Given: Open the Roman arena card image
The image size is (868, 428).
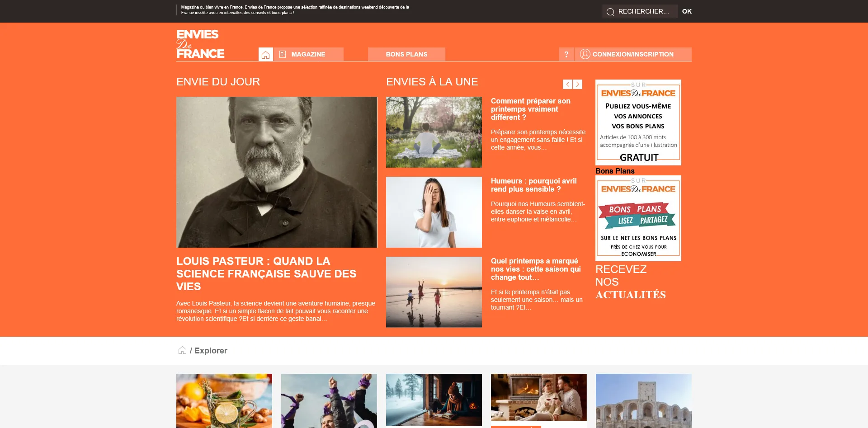Looking at the screenshot, I should (644, 400).
